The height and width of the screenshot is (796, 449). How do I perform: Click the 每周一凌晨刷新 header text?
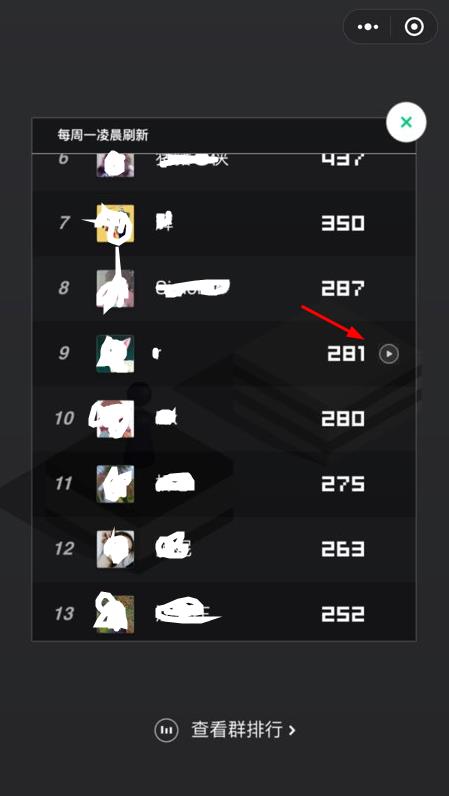pyautogui.click(x=103, y=135)
